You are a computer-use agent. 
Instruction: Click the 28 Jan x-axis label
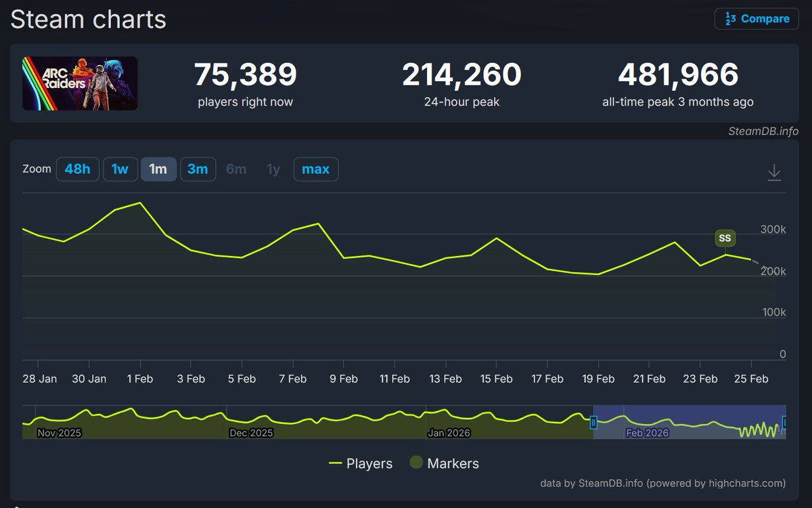[39, 379]
